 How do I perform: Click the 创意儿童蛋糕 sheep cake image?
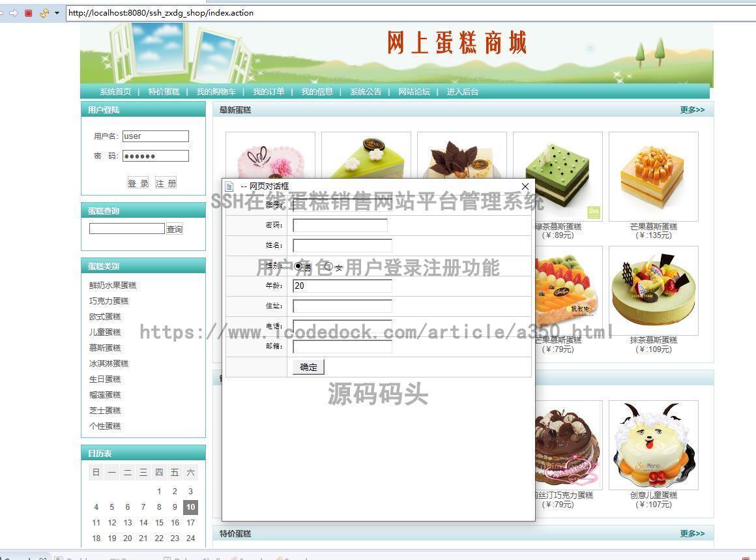pyautogui.click(x=653, y=445)
